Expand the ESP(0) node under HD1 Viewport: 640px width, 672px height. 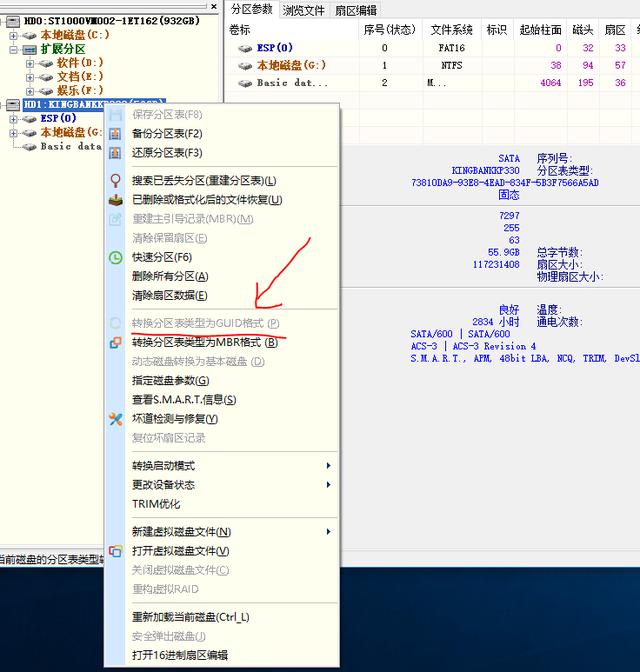coord(13,119)
